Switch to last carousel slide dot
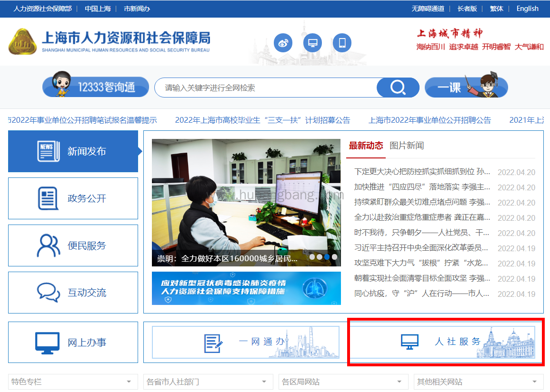The width and height of the screenshot is (550, 392). tap(334, 257)
